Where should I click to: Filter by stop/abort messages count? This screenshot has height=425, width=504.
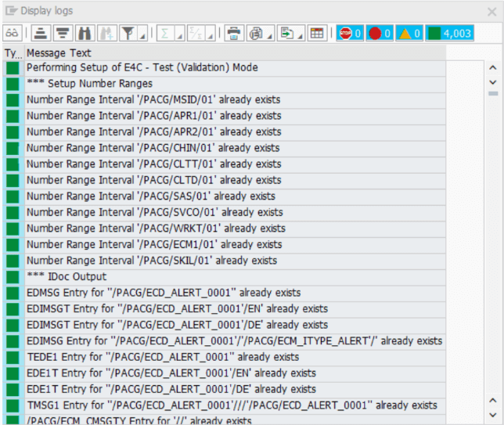(x=350, y=33)
